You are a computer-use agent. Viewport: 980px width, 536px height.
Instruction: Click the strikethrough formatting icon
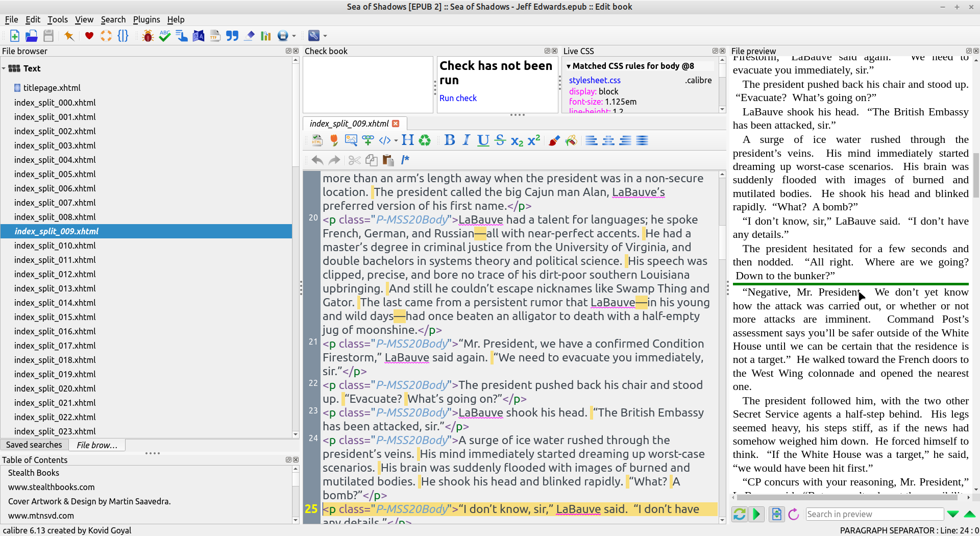coord(500,140)
